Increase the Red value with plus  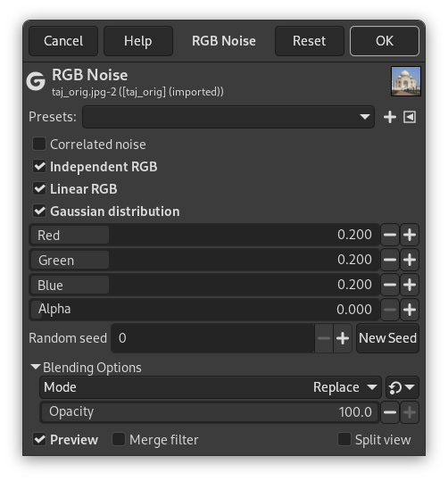coord(410,235)
